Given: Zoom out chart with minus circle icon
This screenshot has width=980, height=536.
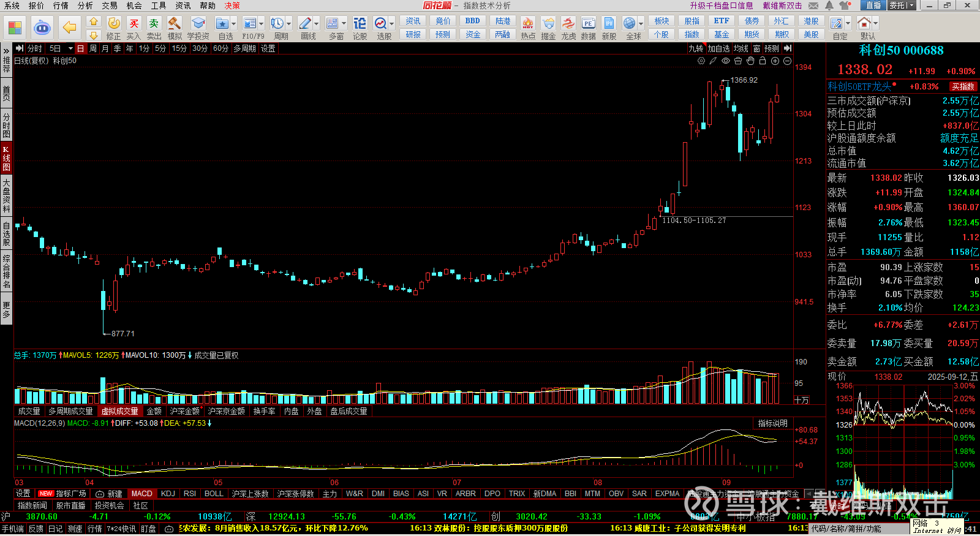Looking at the screenshot, I should click(787, 61).
